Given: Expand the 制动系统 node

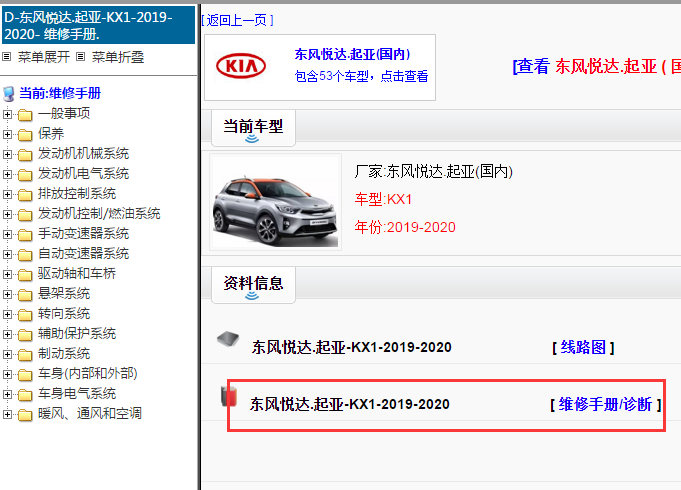Looking at the screenshot, I should tap(7, 354).
